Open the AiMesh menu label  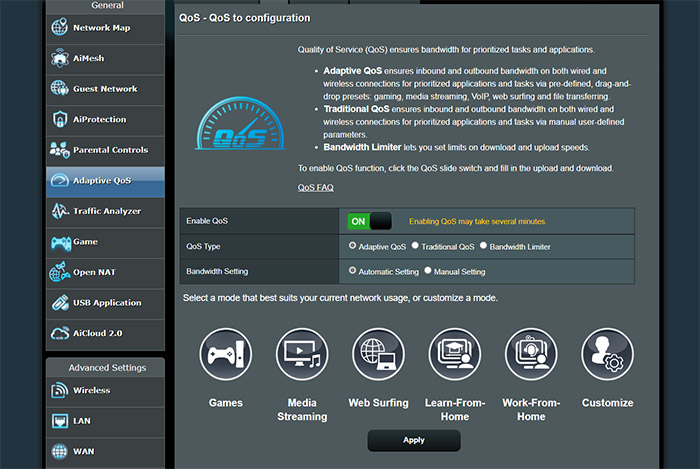88,58
